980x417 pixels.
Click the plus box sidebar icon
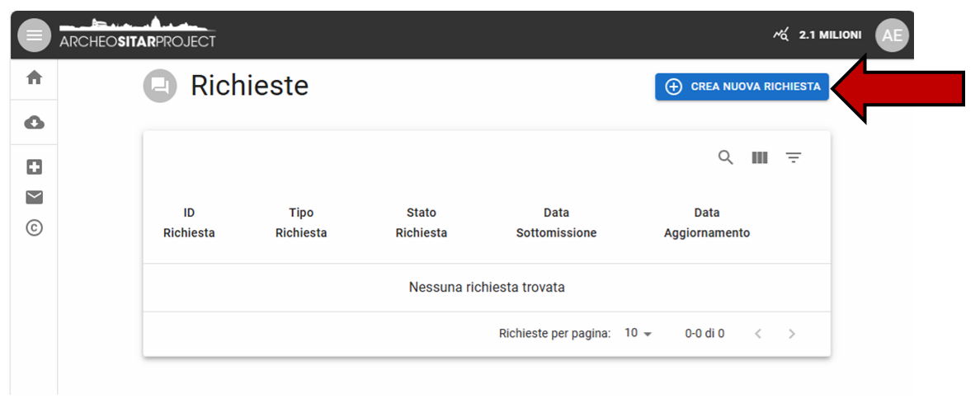[34, 167]
